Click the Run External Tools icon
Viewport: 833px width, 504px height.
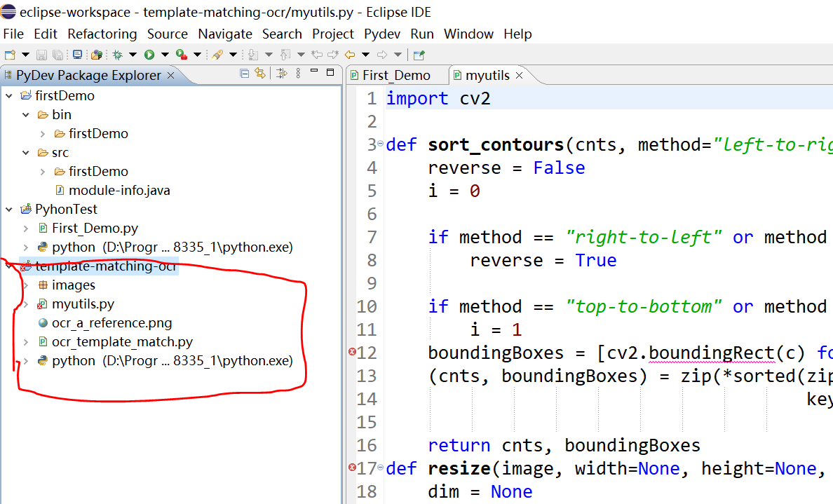[x=181, y=55]
